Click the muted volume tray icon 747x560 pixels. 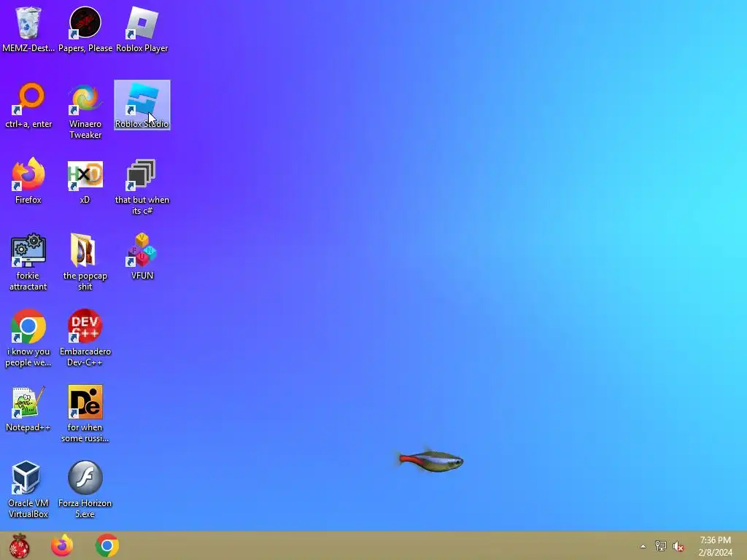coord(678,546)
